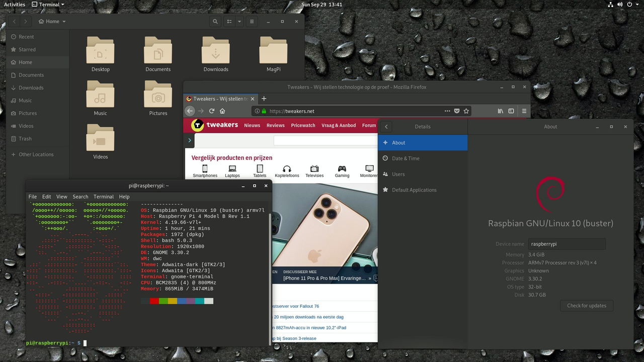Open search in the Files window
Image resolution: width=644 pixels, height=362 pixels.
point(215,21)
